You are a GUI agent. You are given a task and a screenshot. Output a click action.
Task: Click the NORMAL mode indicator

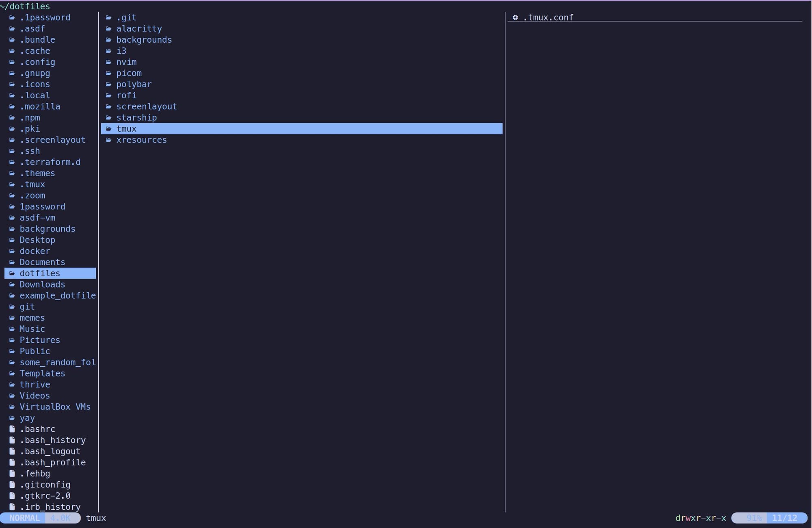click(24, 518)
